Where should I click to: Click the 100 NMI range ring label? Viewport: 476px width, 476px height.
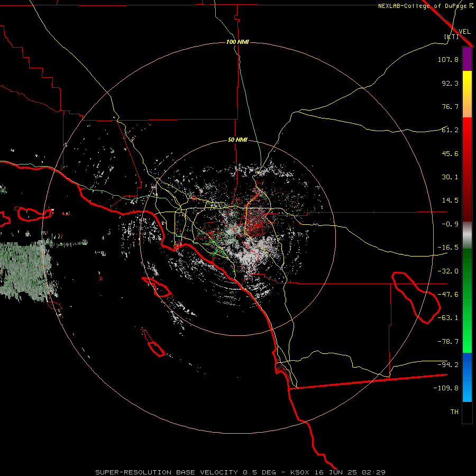(237, 42)
